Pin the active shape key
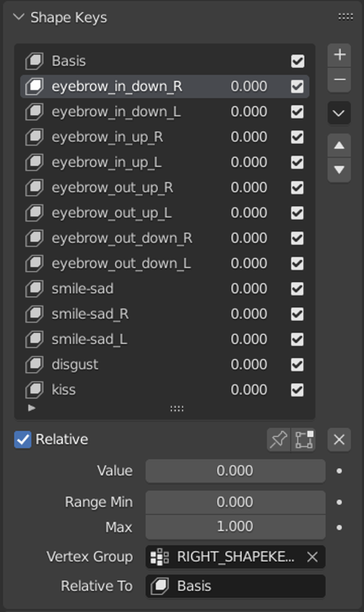This screenshot has height=612, width=364. coord(278,439)
